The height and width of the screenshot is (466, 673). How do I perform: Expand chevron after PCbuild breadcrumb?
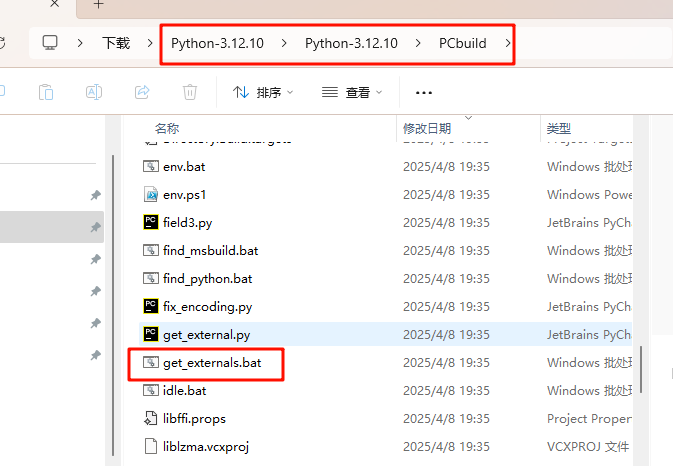coord(508,43)
